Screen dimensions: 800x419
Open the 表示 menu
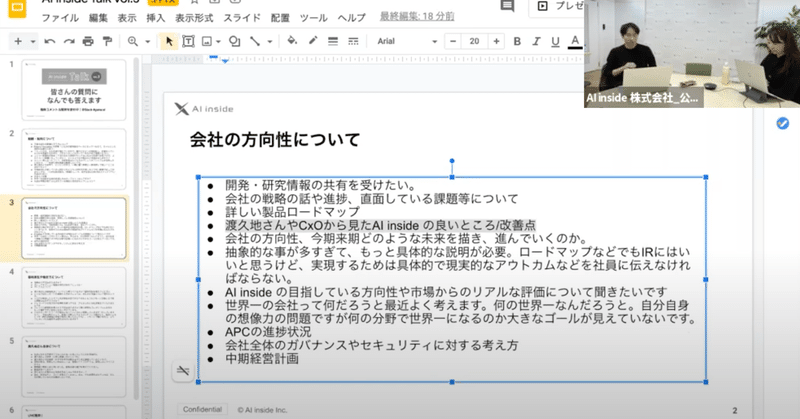point(127,18)
